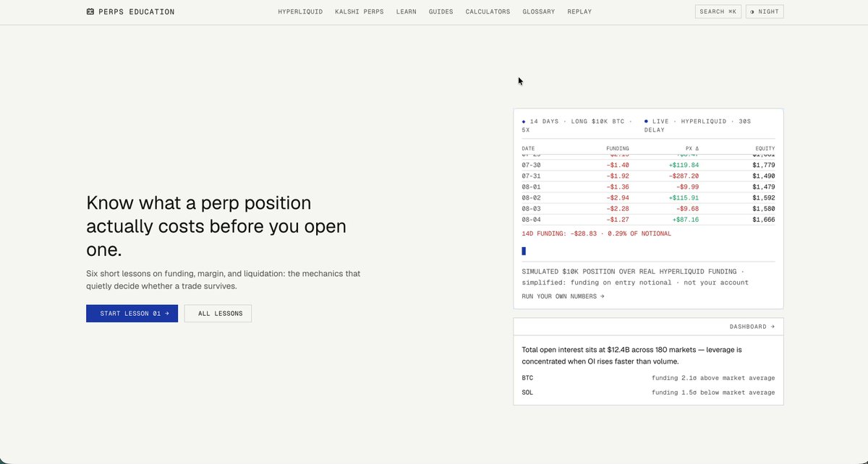This screenshot has height=464, width=868.
Task: Open the All Lessons button
Action: (x=218, y=314)
